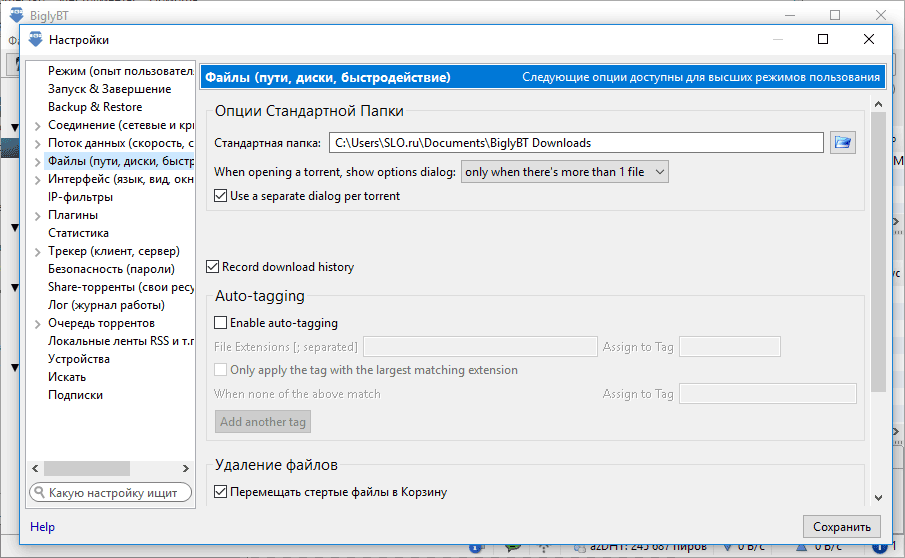
Task: Select Плагины tree label
Action: [73, 215]
